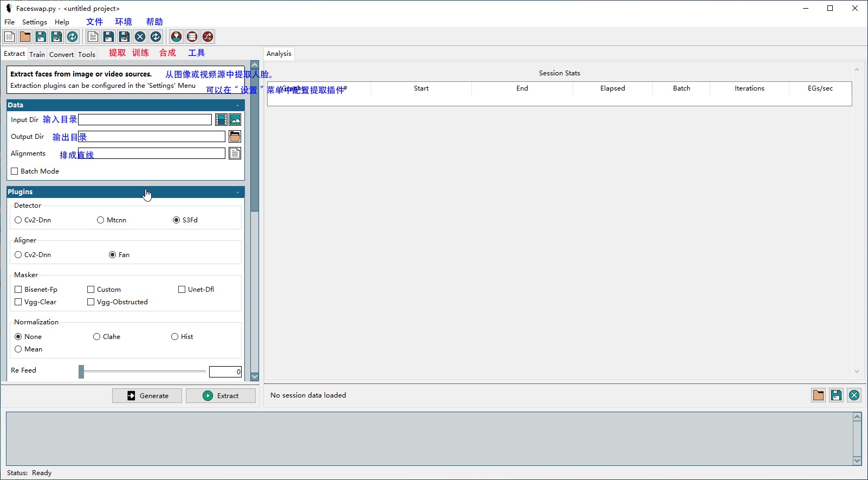Browse for input video using film icon
The image size is (868, 480).
[x=221, y=120]
